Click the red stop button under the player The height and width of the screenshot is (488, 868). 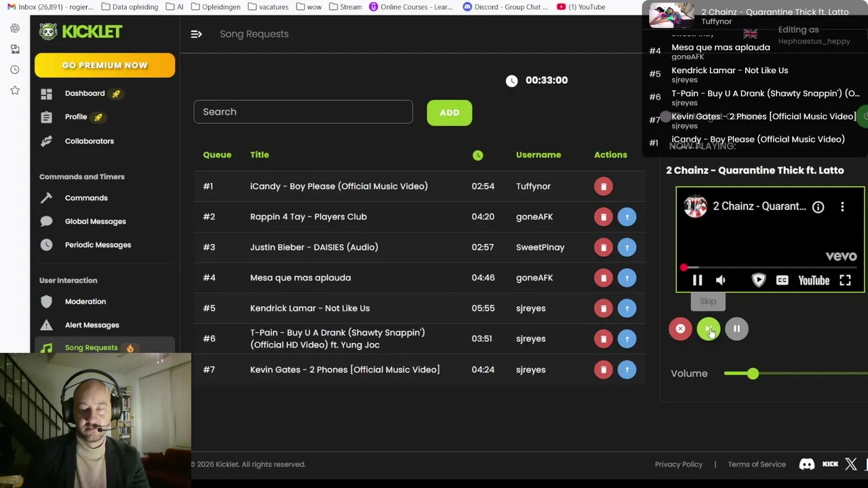pos(680,329)
